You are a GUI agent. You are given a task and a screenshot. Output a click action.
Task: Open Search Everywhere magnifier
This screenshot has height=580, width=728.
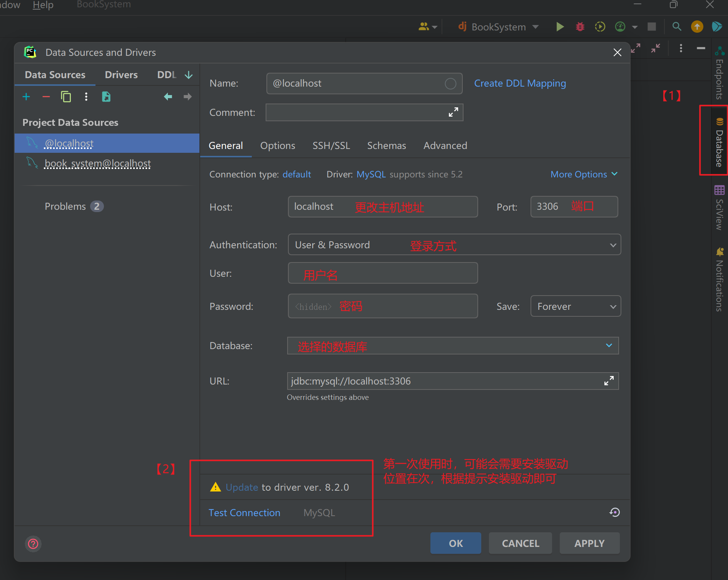pos(677,27)
